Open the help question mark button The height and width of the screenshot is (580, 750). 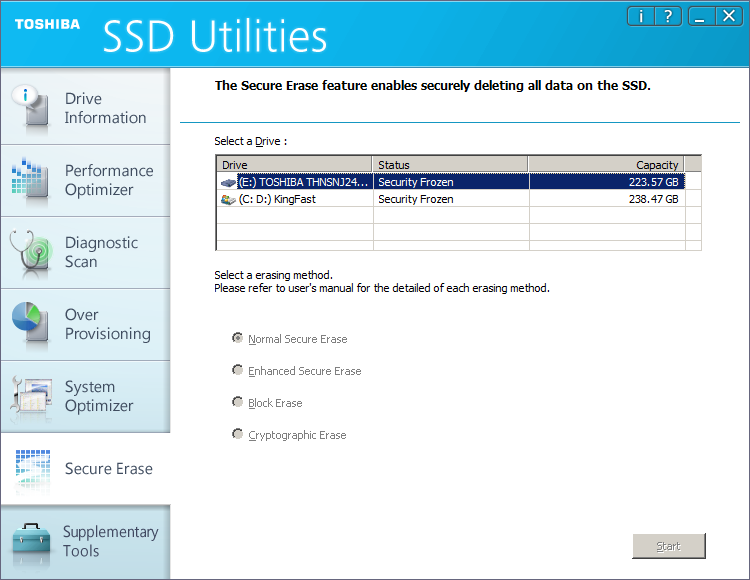[x=666, y=16]
